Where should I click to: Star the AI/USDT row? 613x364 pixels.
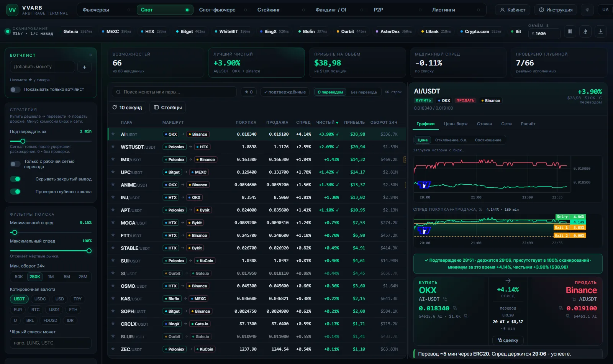(x=113, y=134)
